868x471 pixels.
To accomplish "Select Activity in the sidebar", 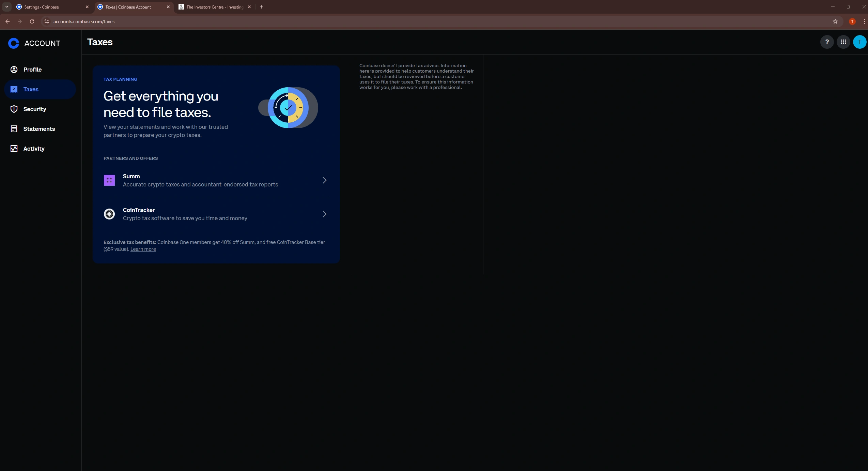I will [x=40, y=149].
